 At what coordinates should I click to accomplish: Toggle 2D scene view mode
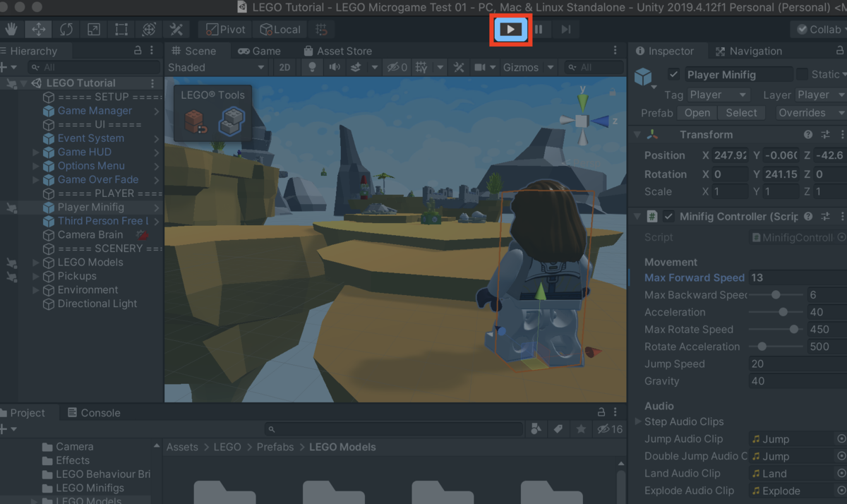pyautogui.click(x=284, y=68)
